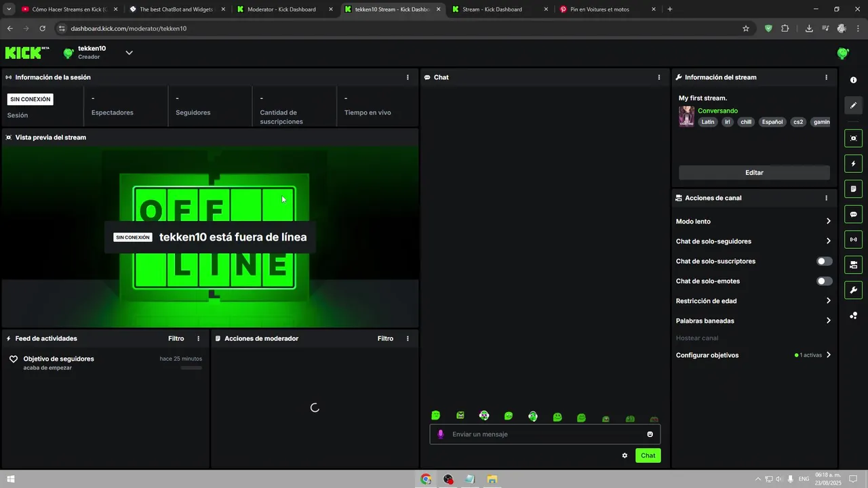Open chat settings gear icon
This screenshot has height=488, width=868.
[x=625, y=455]
